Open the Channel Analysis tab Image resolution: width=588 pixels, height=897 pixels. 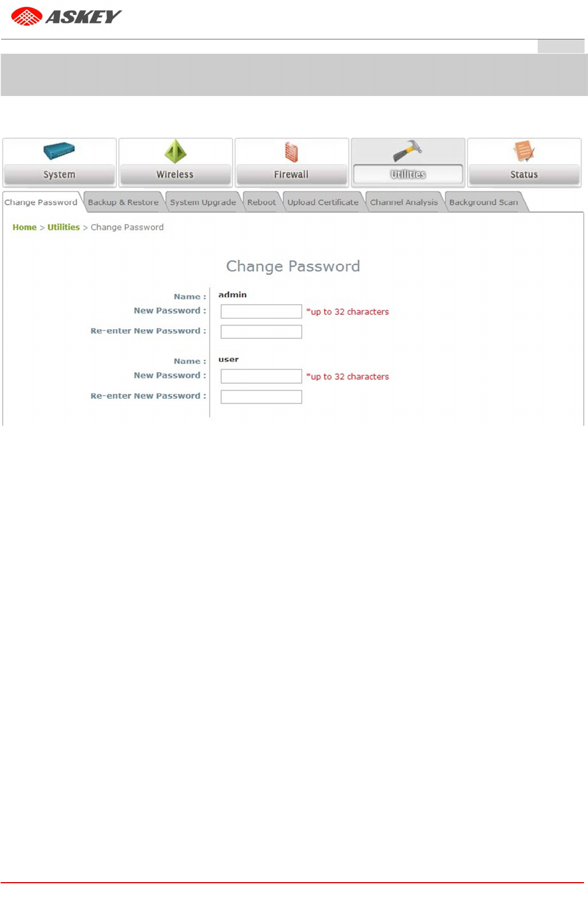(x=404, y=202)
